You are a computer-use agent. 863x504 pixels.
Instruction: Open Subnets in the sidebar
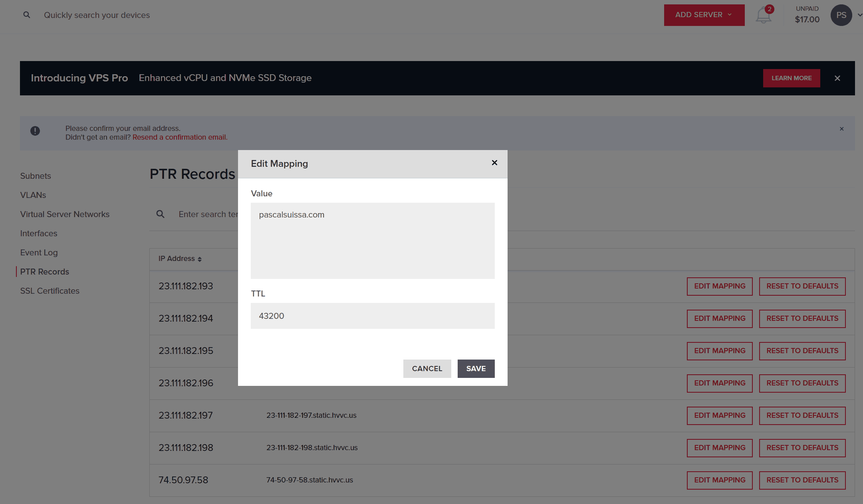36,176
